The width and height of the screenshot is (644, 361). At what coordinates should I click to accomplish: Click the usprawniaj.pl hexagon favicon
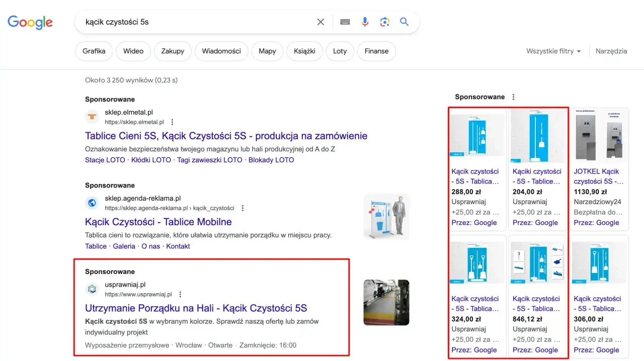92,289
